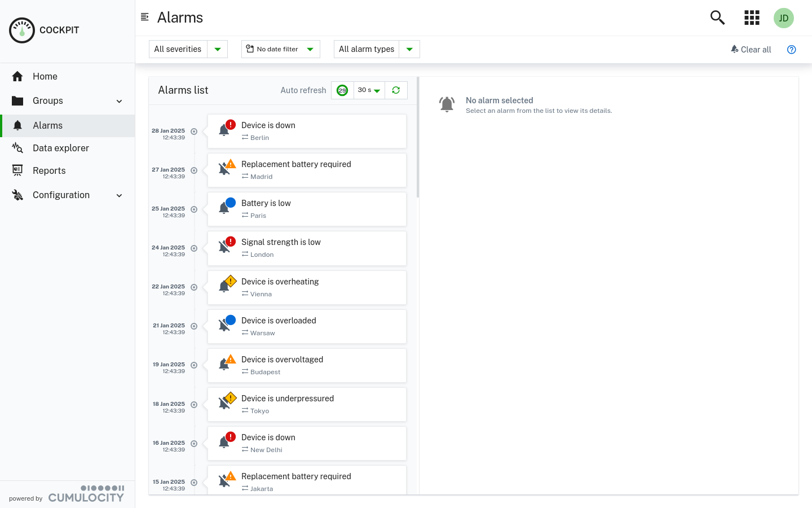Select Data explorer in the sidebar
The height and width of the screenshot is (508, 812).
61,148
